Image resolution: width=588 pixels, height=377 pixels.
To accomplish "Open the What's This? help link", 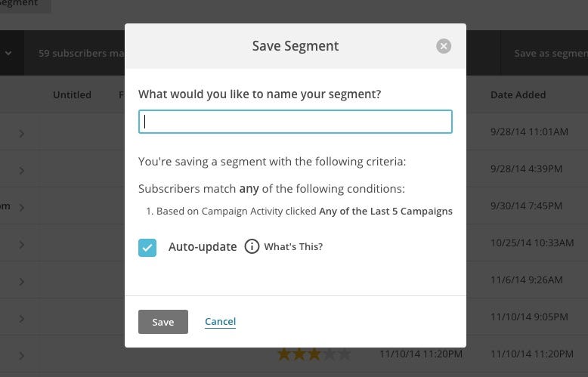I will point(293,247).
